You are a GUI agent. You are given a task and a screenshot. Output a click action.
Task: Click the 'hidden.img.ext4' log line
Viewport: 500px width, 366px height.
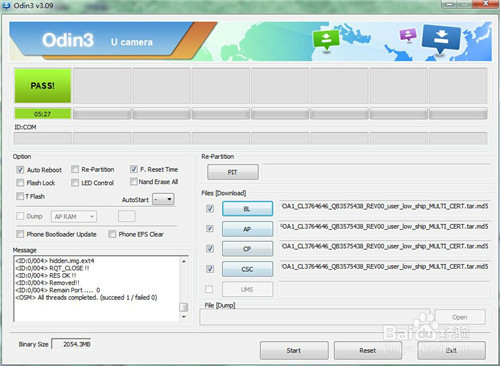pyautogui.click(x=55, y=261)
